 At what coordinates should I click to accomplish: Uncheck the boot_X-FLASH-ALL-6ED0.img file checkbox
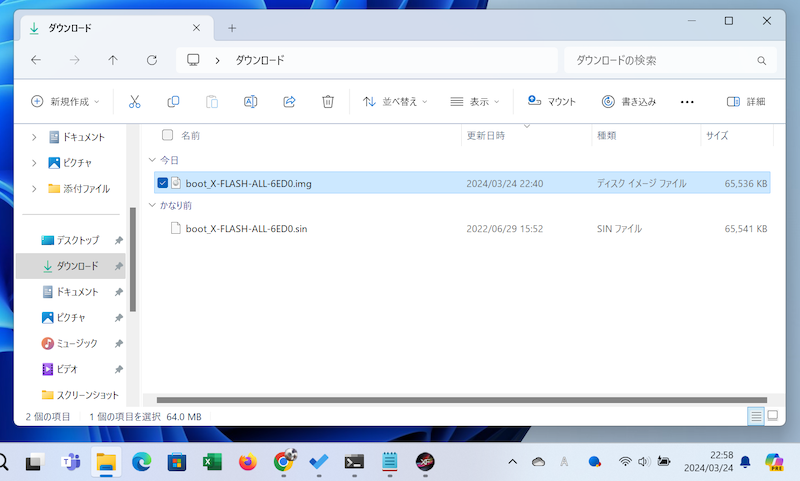click(163, 183)
